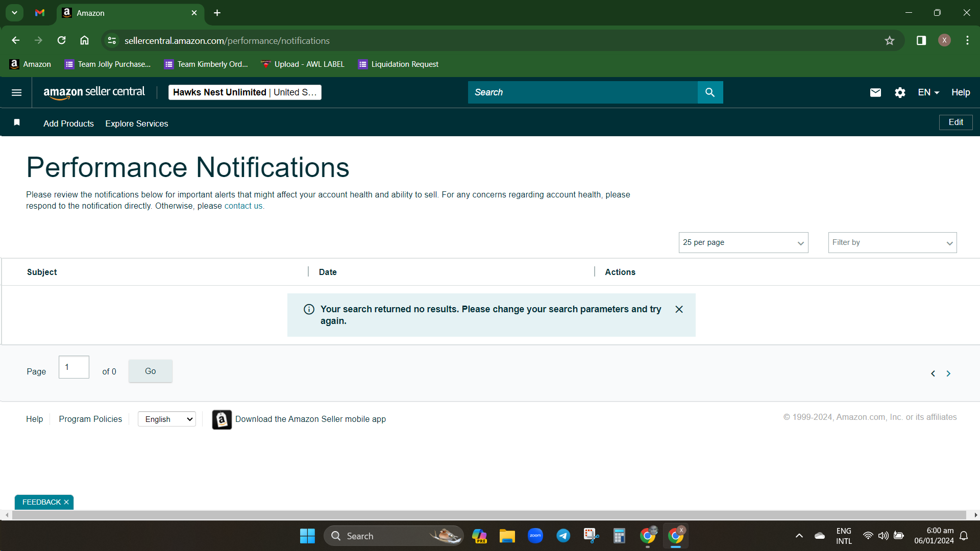Viewport: 980px width, 551px height.
Task: Click the Actions column header
Action: (620, 272)
